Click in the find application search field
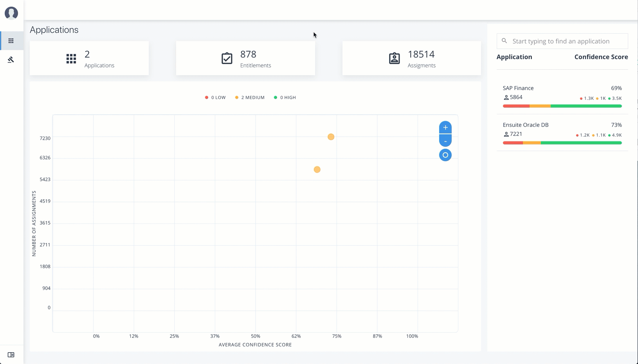638x364 pixels. click(568, 41)
